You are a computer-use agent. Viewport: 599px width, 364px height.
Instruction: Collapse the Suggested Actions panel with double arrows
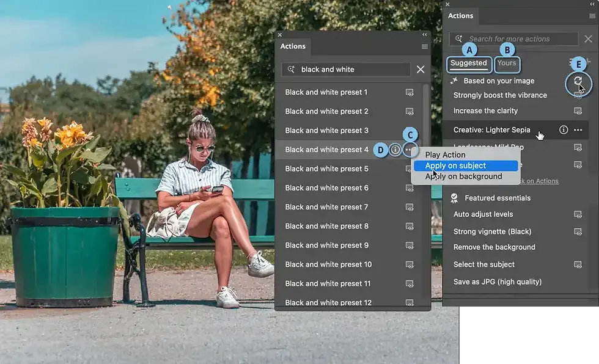click(592, 4)
